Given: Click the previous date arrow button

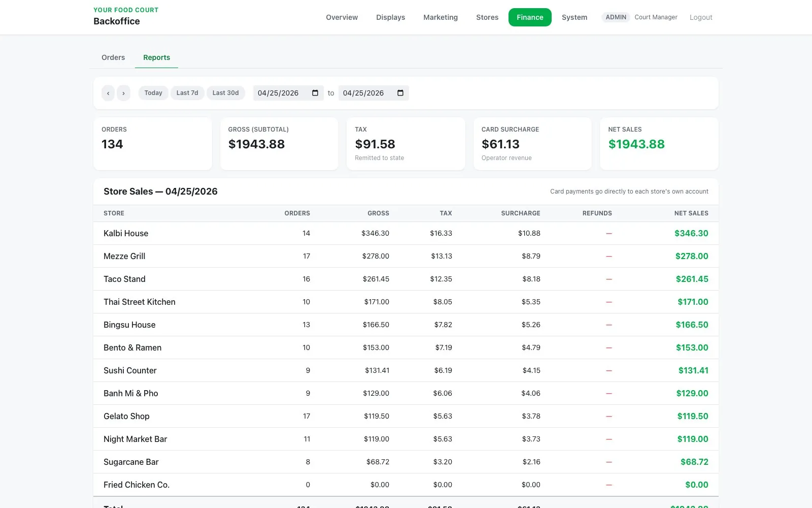Looking at the screenshot, I should tap(108, 93).
